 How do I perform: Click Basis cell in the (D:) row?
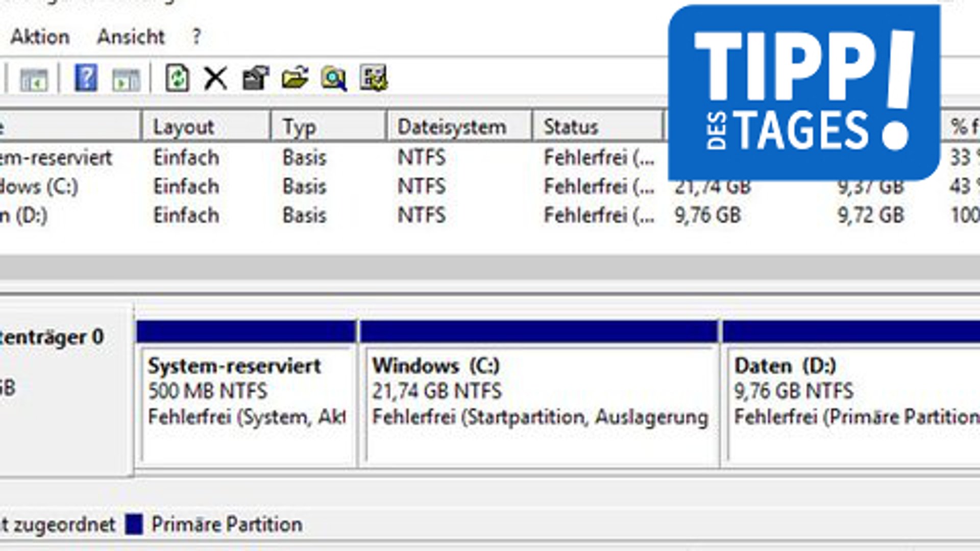point(304,215)
